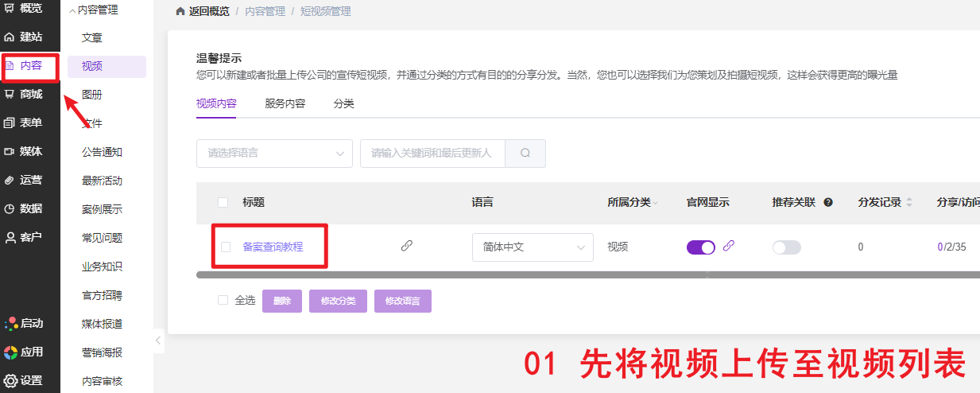Open the 简体中文 language dropdown in row
The height and width of the screenshot is (393, 980).
tap(533, 247)
